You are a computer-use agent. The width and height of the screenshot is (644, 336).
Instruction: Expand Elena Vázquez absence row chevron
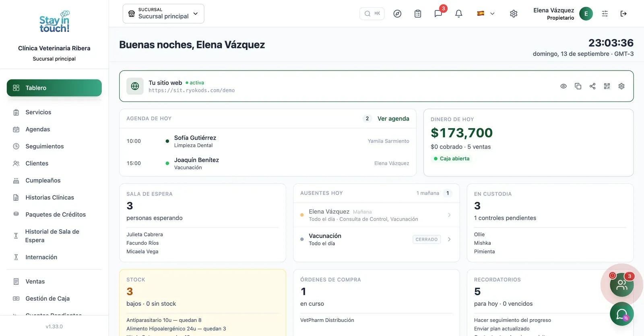(449, 215)
